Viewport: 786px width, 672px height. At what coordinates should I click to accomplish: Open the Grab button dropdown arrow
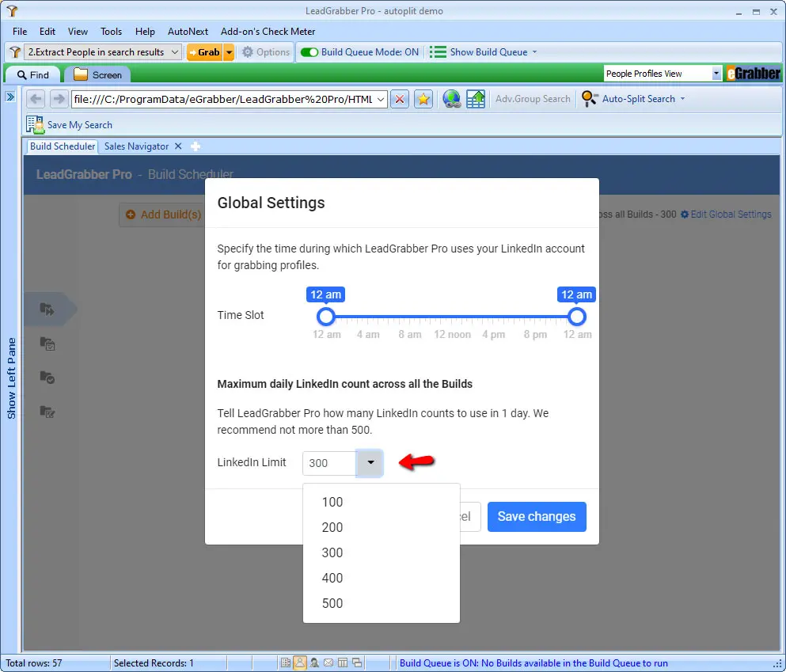click(229, 52)
